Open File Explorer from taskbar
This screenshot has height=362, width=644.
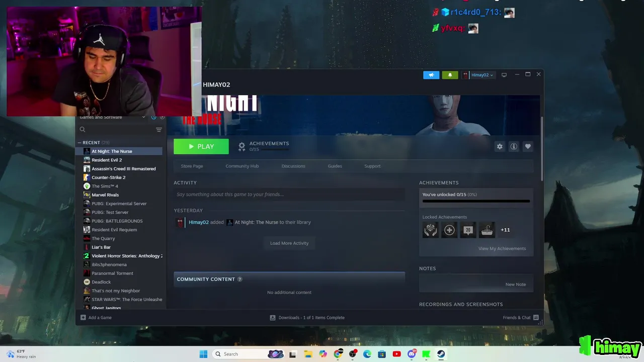click(308, 354)
